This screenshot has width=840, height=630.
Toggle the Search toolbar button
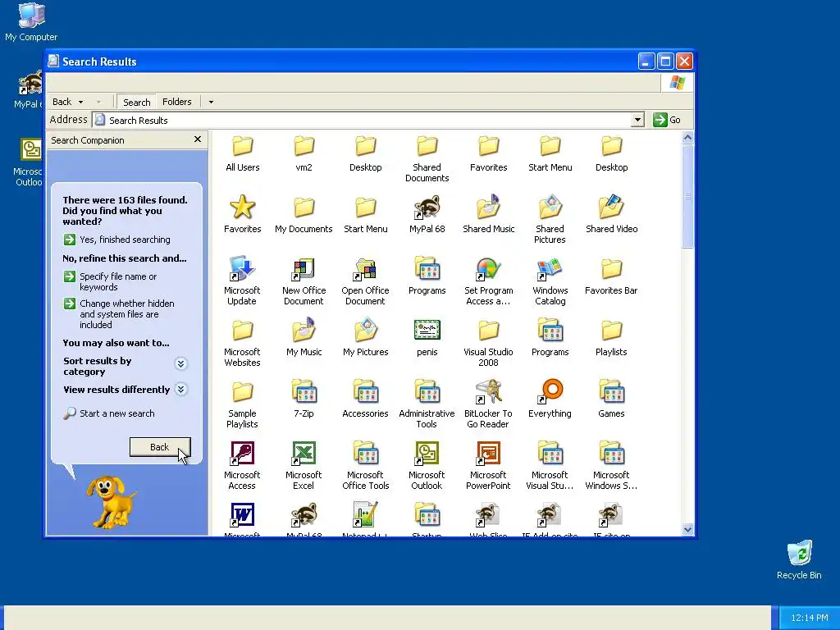(x=137, y=102)
